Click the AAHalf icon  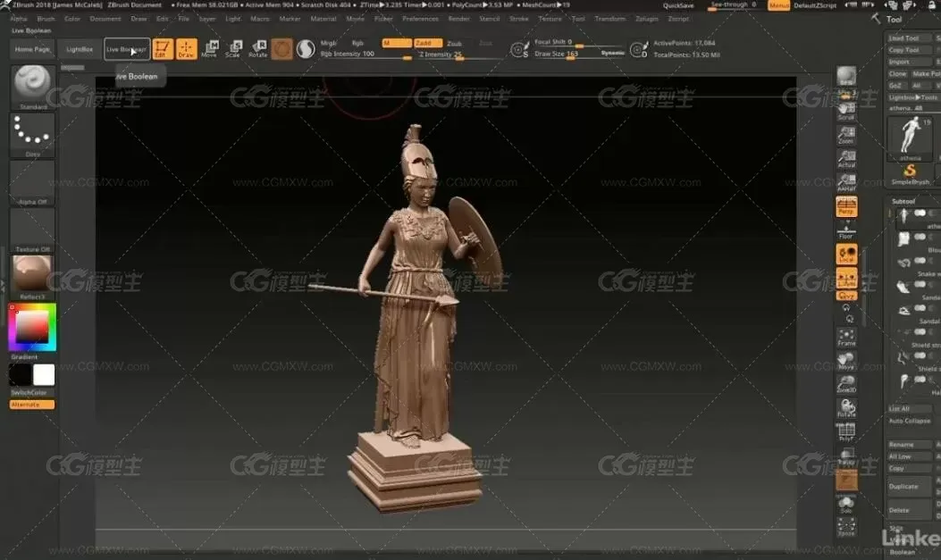pyautogui.click(x=846, y=182)
